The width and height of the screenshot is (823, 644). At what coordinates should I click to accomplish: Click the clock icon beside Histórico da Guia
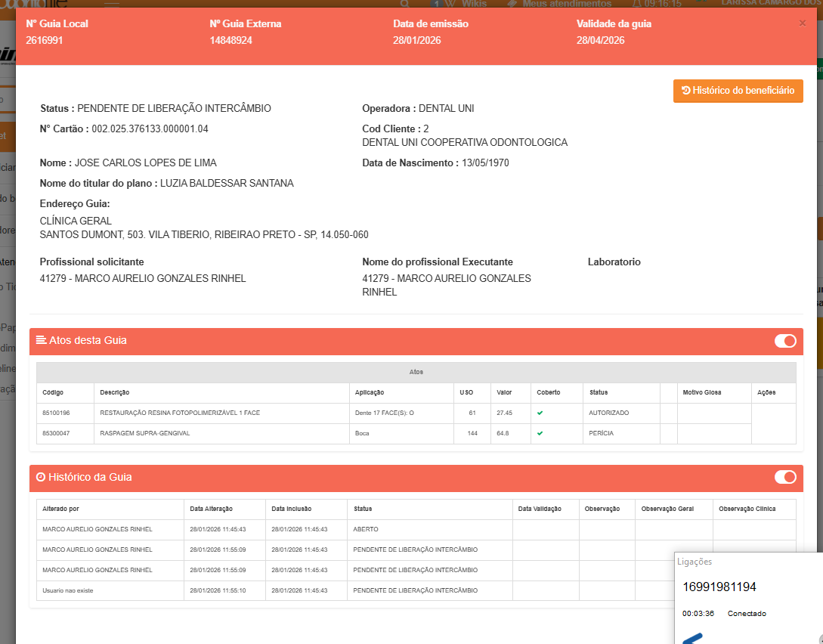pyautogui.click(x=41, y=478)
